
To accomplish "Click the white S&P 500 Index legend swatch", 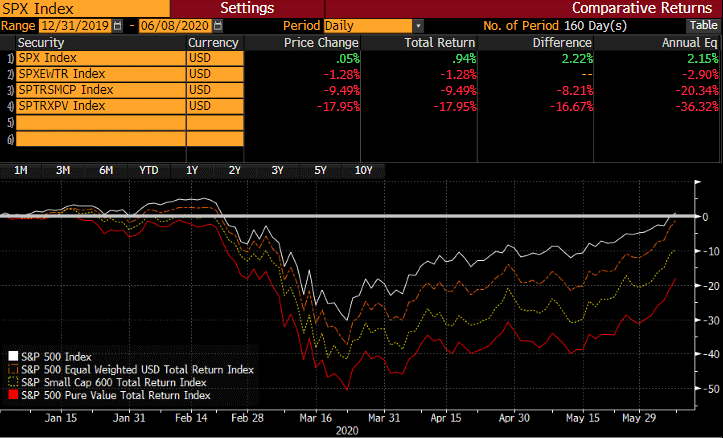I will [13, 356].
